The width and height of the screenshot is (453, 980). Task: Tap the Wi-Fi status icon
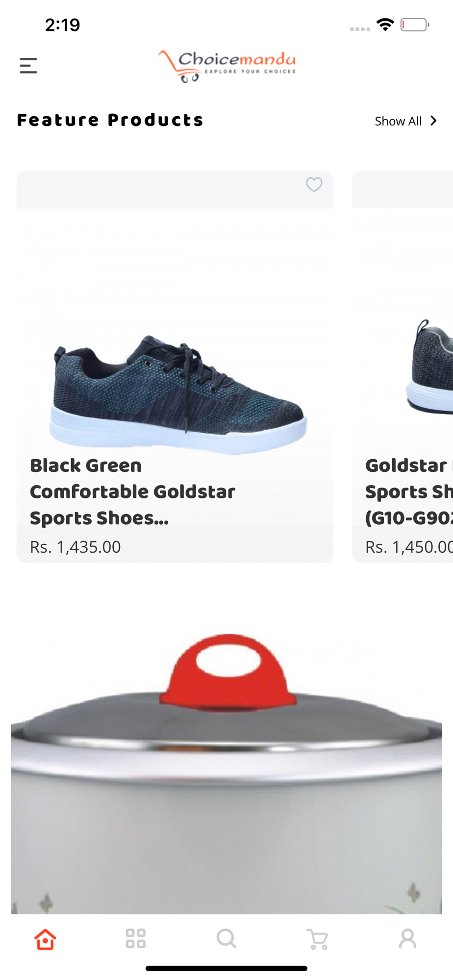point(385,24)
